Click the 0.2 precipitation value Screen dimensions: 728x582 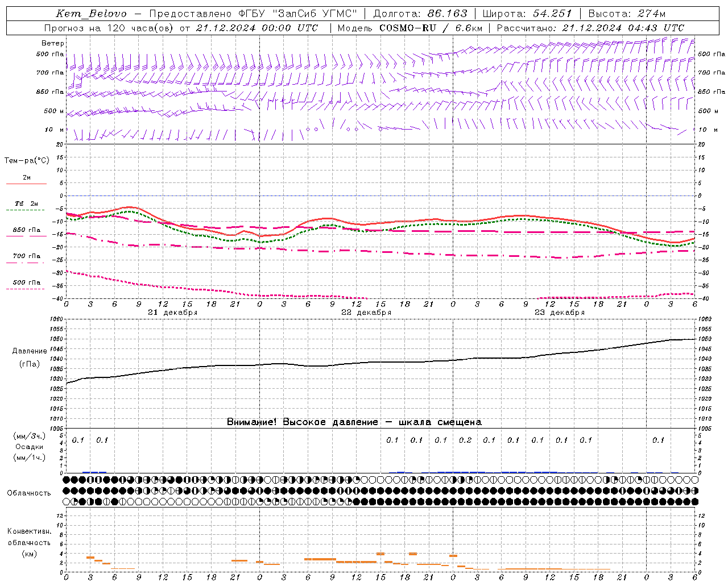[x=465, y=440]
